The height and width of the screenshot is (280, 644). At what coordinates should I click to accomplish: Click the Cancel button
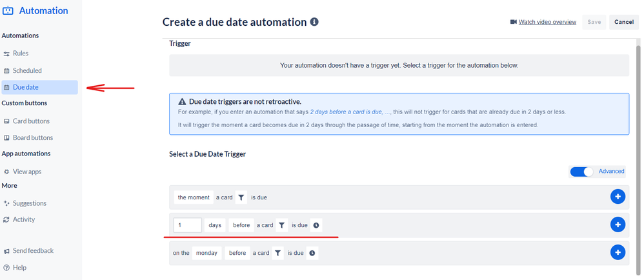pos(624,22)
